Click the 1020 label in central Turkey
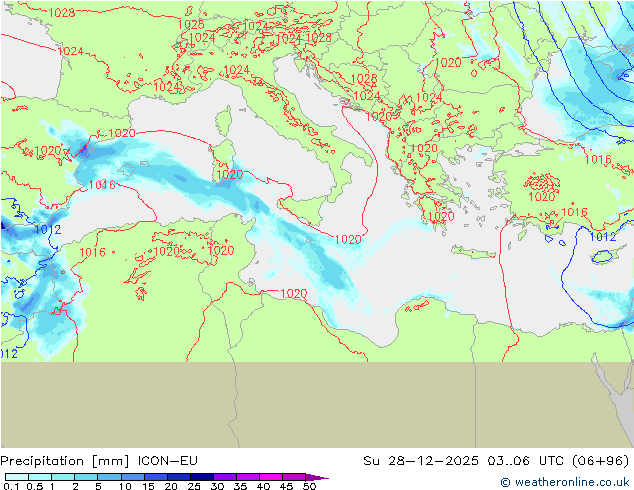This screenshot has width=634, height=490. (542, 197)
